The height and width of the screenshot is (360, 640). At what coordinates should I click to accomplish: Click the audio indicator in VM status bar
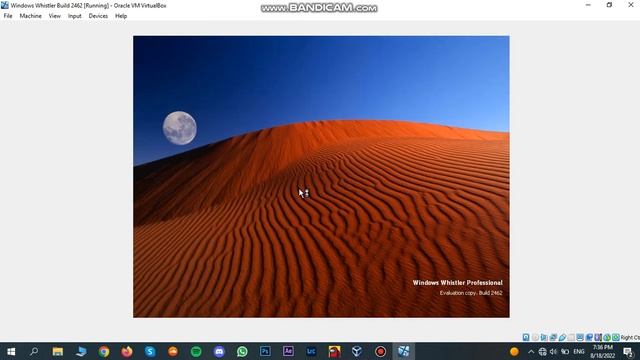pyautogui.click(x=544, y=337)
